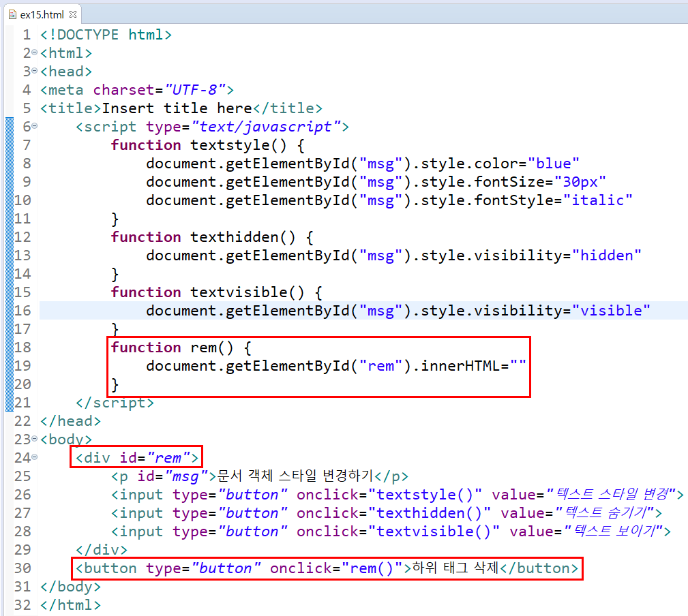Click the closing body tag
The width and height of the screenshot is (688, 616).
70,587
